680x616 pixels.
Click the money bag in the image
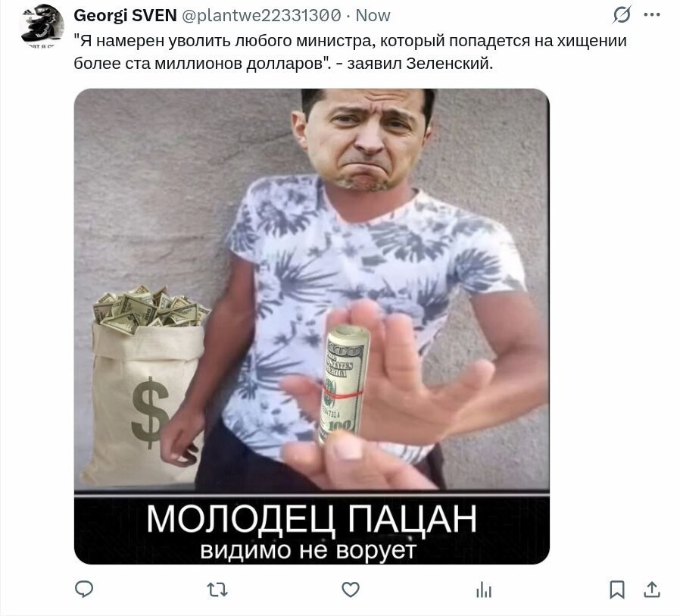pos(145,385)
